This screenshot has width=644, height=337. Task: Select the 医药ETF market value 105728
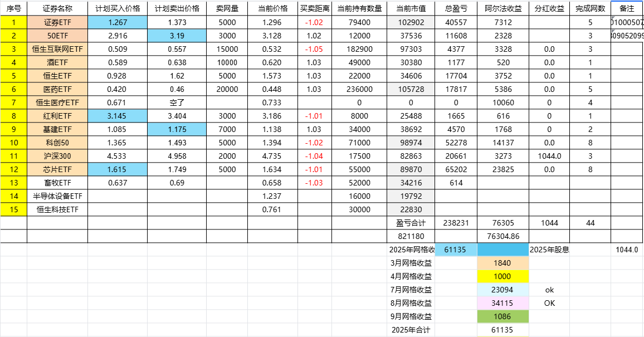[x=411, y=89]
